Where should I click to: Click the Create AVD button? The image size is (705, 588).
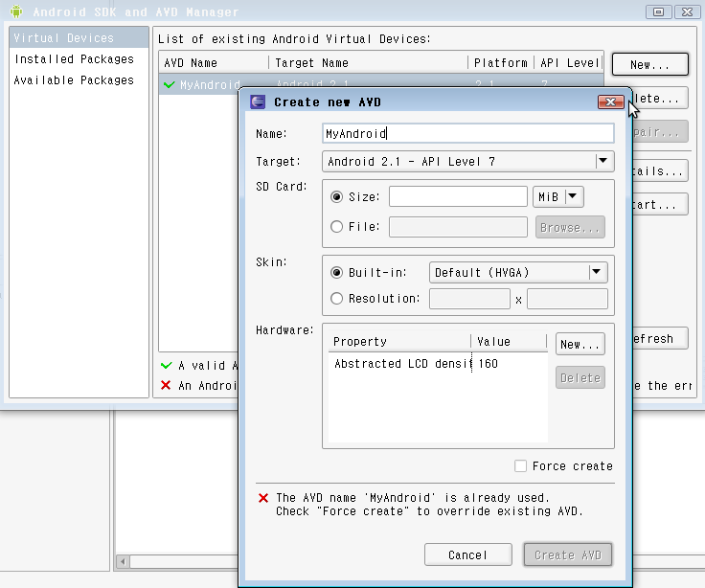pos(568,554)
